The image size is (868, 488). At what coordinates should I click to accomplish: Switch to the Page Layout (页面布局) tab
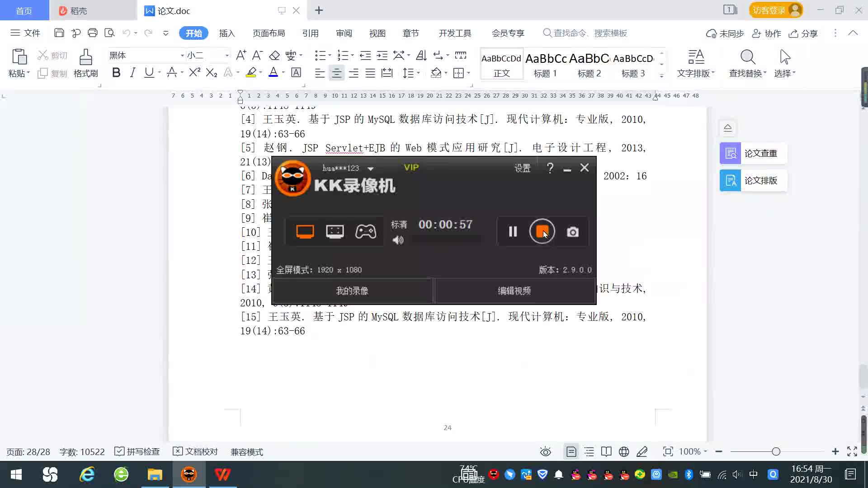(269, 33)
